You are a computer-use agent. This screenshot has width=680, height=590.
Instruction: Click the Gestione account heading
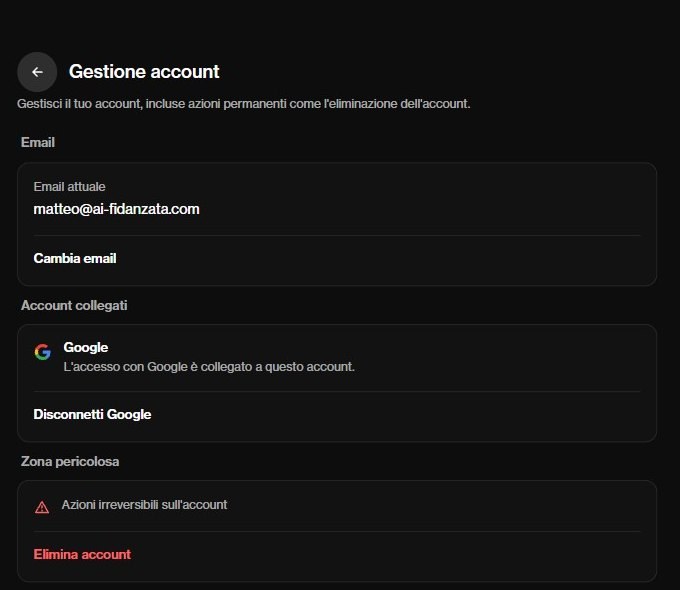pos(144,72)
